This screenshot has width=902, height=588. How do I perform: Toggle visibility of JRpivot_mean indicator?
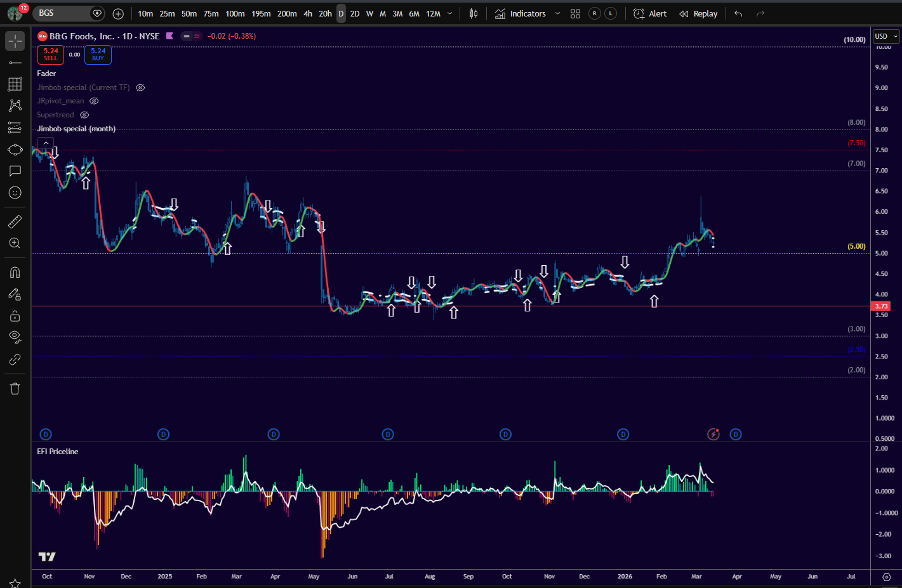tap(94, 101)
